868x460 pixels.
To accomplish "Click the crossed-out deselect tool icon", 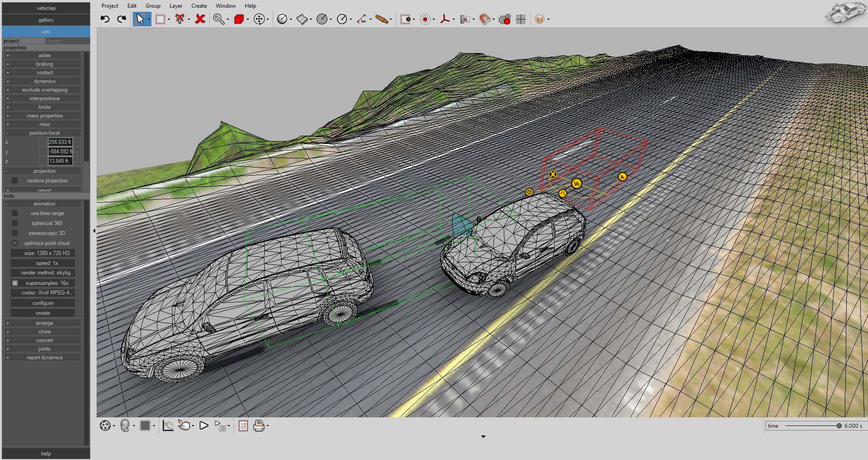I will coord(180,19).
